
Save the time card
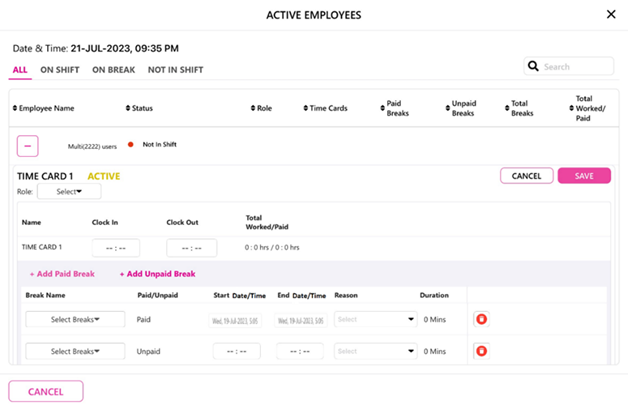(x=584, y=175)
